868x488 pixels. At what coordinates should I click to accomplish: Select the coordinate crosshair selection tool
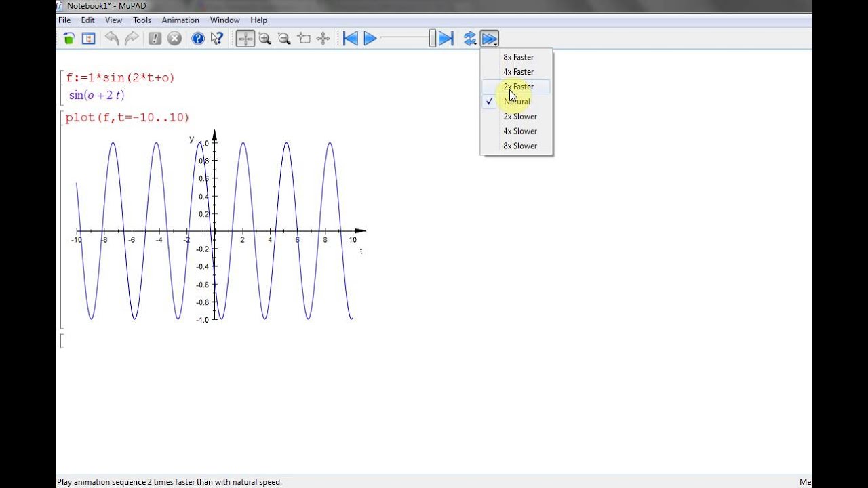point(245,39)
